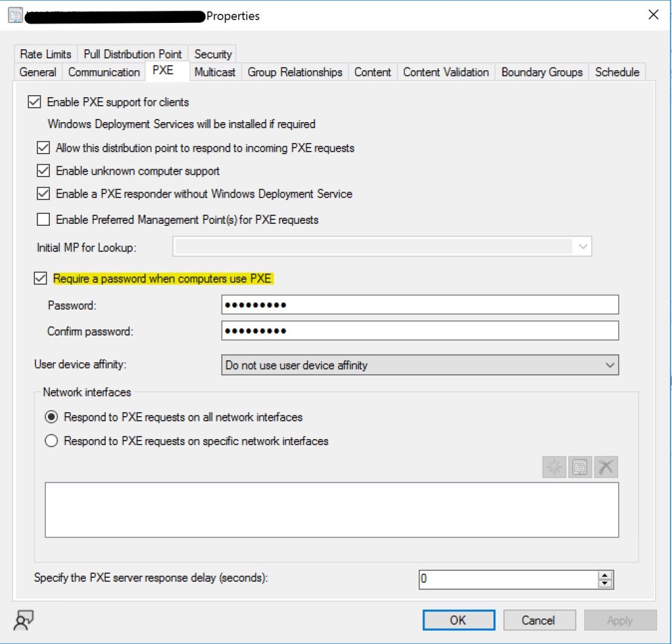Enable Preferred Management Point(s) for PXE requests

click(x=43, y=219)
